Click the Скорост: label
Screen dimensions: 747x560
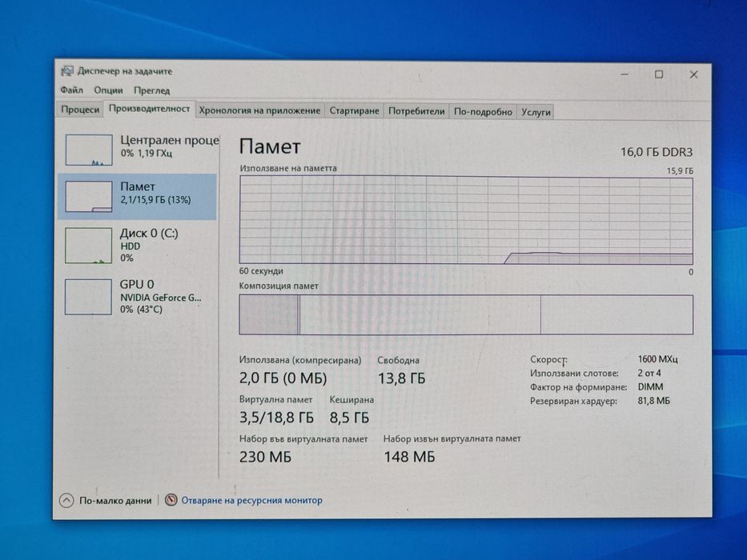tap(548, 360)
